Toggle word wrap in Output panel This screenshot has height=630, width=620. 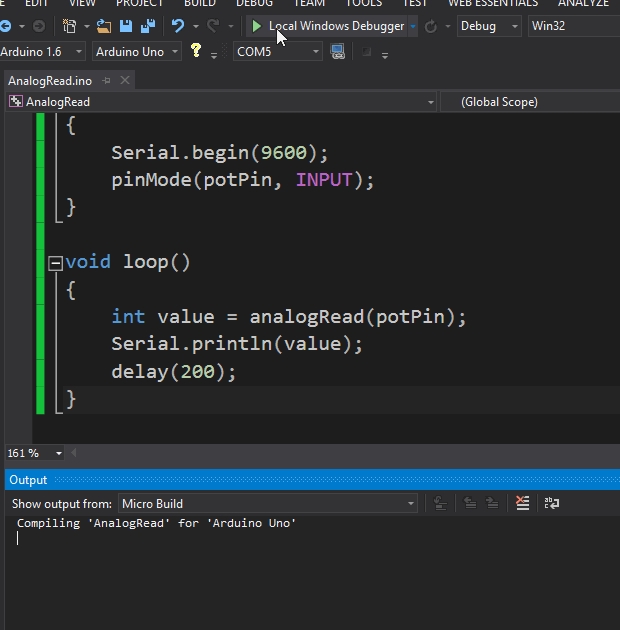551,504
